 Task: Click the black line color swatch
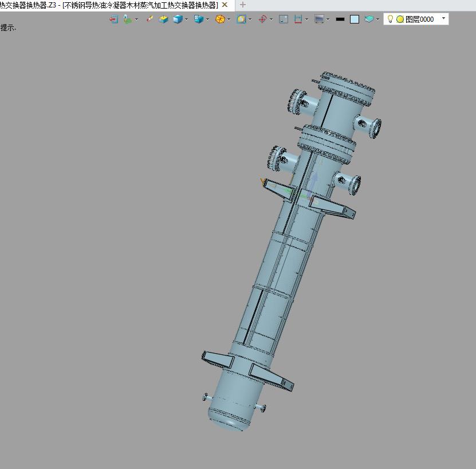point(340,19)
